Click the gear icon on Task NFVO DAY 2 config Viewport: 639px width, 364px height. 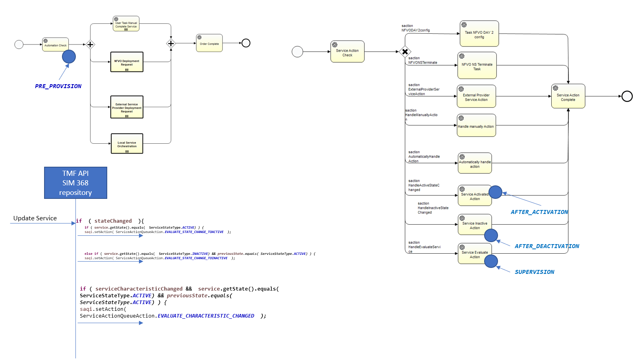pos(464,25)
